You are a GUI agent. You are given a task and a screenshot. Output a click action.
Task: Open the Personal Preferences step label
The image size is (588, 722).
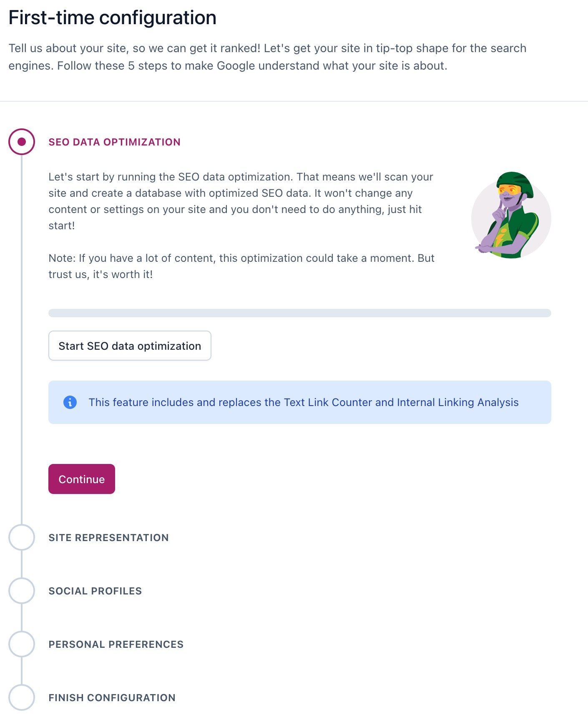(x=116, y=644)
